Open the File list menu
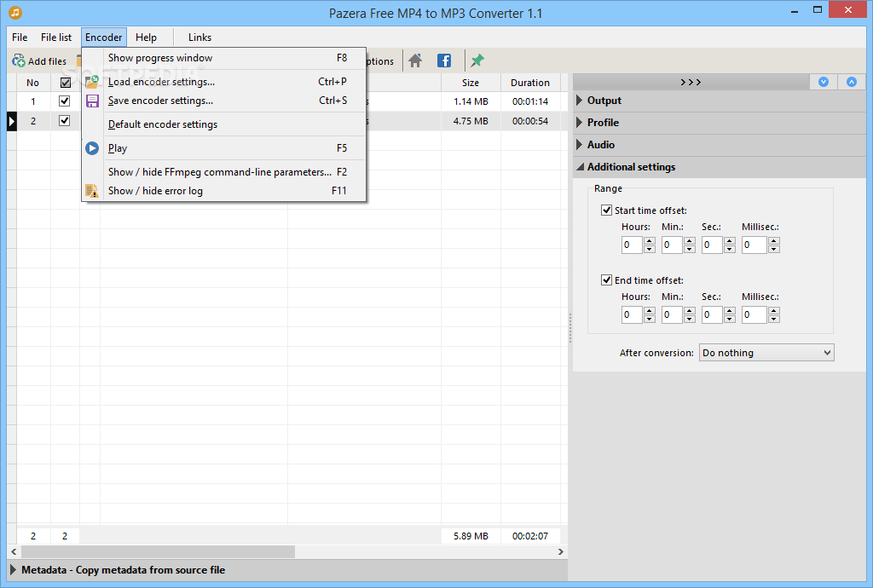This screenshot has height=588, width=873. click(x=56, y=37)
